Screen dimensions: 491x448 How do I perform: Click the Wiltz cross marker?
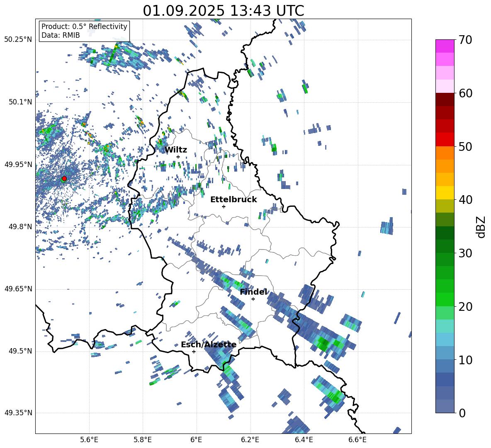(x=178, y=157)
